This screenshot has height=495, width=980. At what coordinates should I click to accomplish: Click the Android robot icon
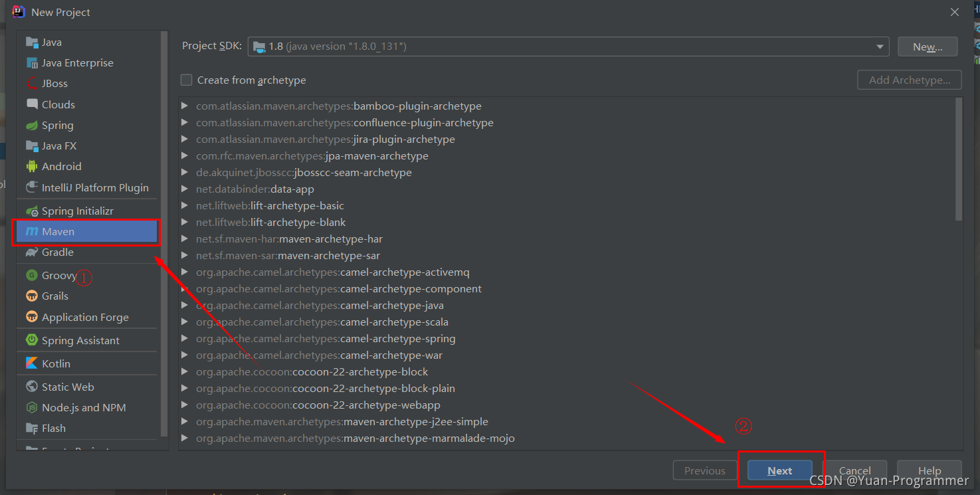(32, 167)
